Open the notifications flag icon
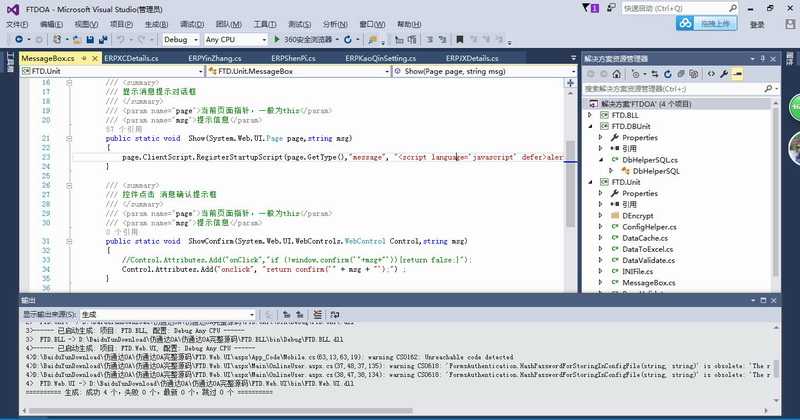 (591, 8)
